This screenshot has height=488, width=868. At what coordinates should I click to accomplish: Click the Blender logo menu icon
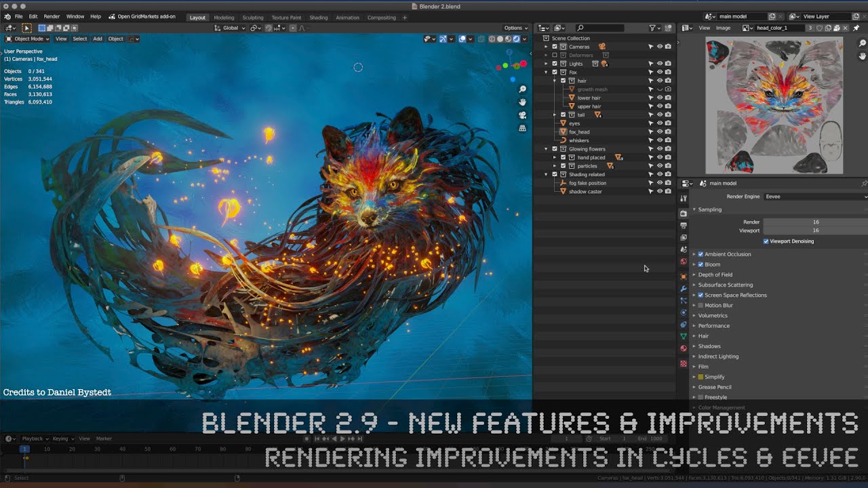coord(7,16)
